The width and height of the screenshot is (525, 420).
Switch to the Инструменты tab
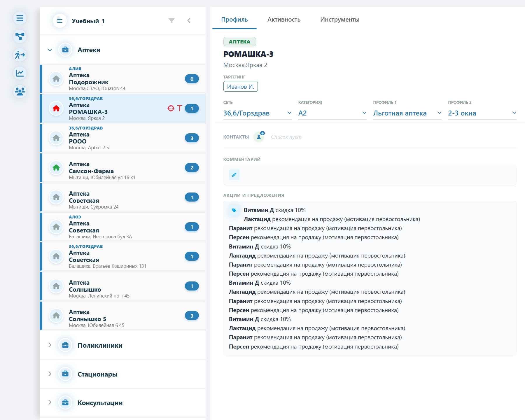[x=340, y=20]
